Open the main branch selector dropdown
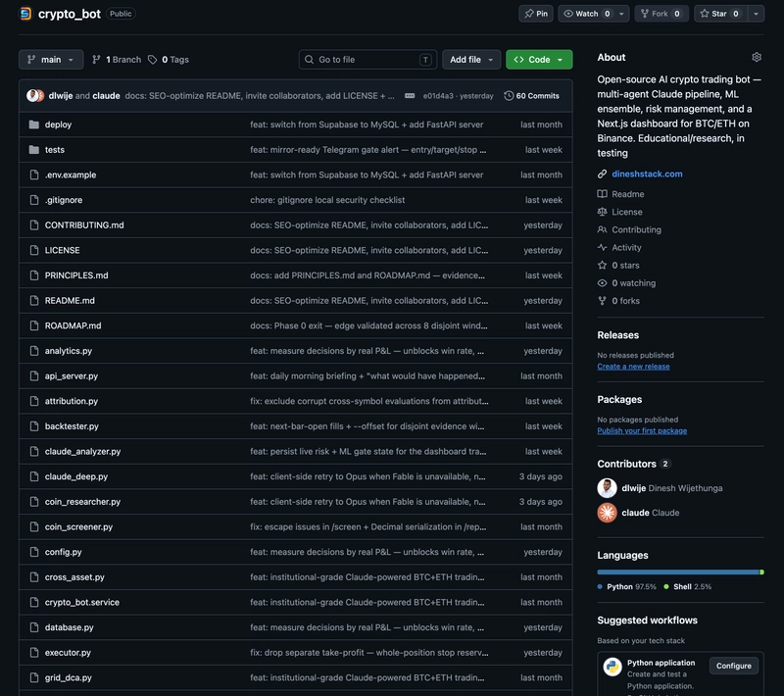784x696 pixels. [51, 60]
